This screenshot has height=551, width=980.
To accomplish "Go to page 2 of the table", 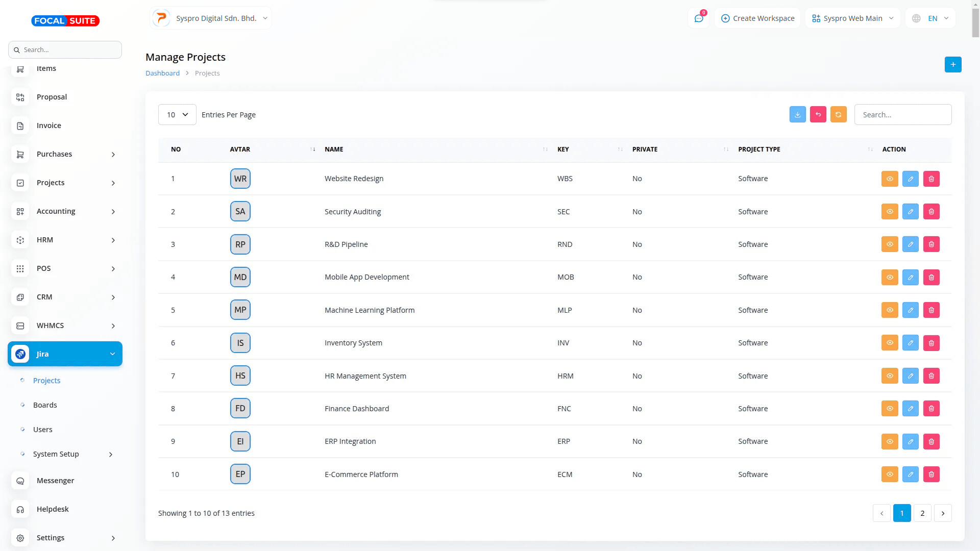I will [922, 513].
